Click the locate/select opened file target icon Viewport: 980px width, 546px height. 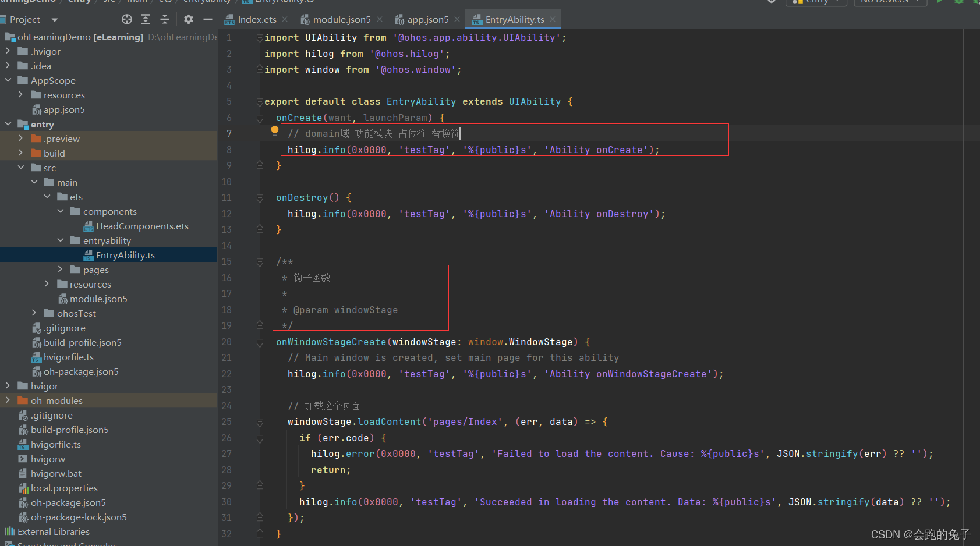click(x=126, y=19)
